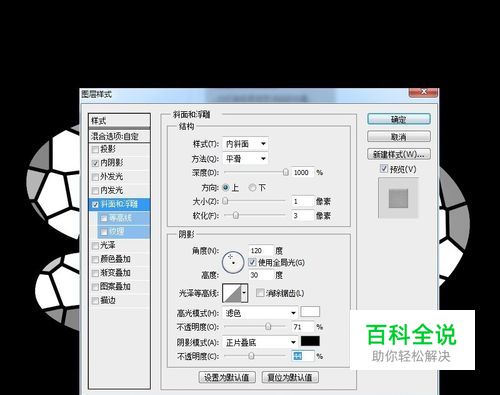Viewport: 500px width, 395px height.
Task: Click the 深度 depth value field 1000
Action: click(303, 172)
